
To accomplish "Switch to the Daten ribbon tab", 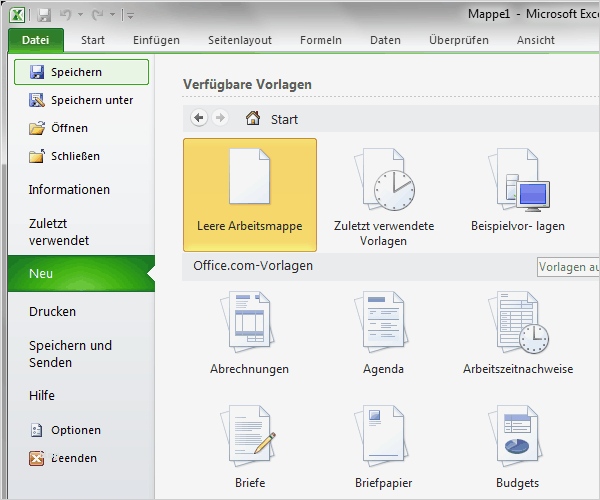I will coord(385,40).
